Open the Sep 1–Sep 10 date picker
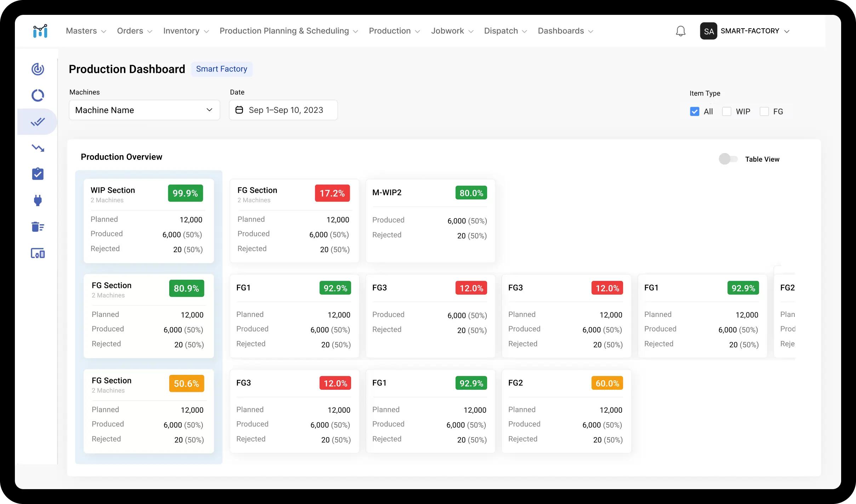This screenshot has height=504, width=856. (x=283, y=110)
